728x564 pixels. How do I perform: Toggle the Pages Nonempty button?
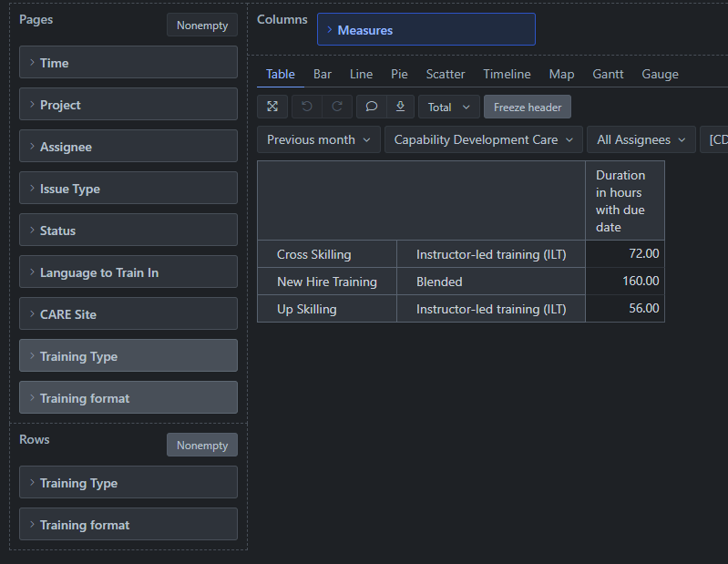pyautogui.click(x=202, y=26)
